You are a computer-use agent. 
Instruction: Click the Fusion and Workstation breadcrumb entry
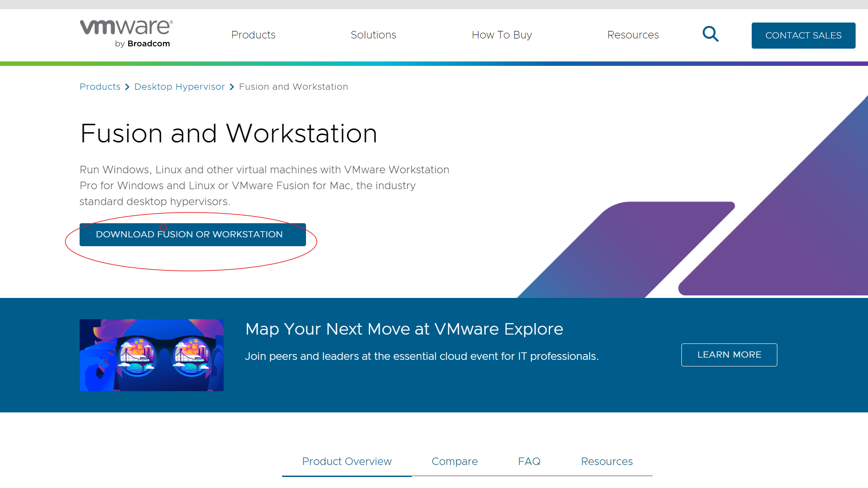(x=293, y=87)
